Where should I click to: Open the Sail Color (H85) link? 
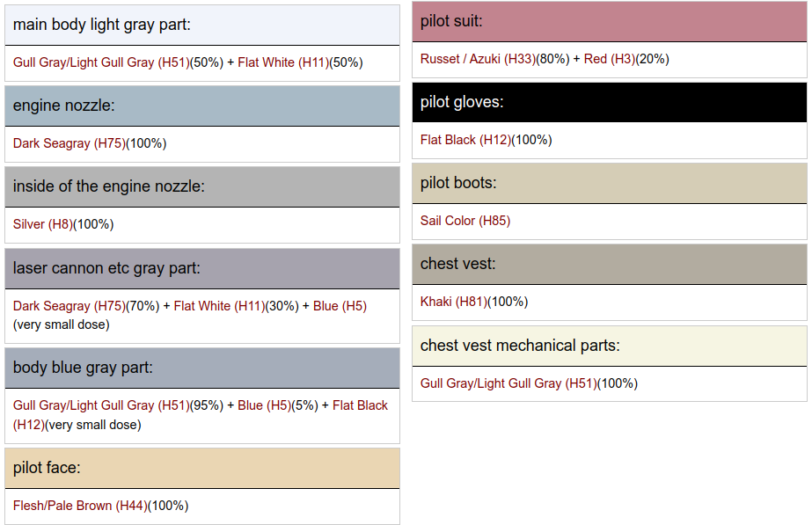coord(465,221)
